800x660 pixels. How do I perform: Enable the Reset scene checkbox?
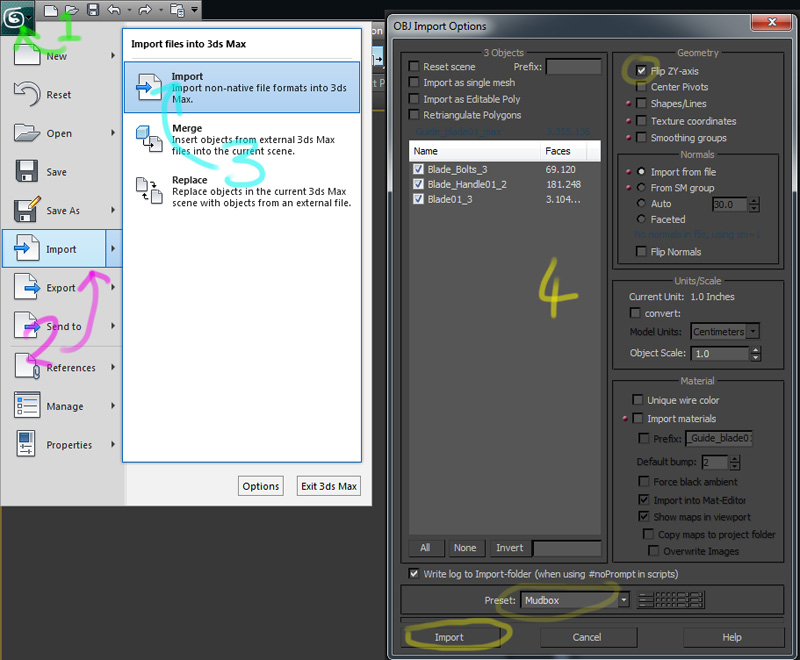click(414, 66)
